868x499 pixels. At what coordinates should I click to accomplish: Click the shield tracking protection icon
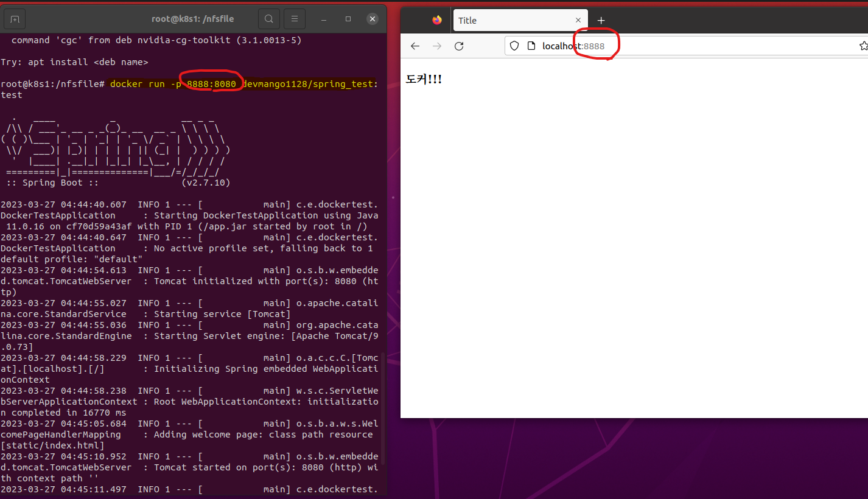tap(514, 46)
